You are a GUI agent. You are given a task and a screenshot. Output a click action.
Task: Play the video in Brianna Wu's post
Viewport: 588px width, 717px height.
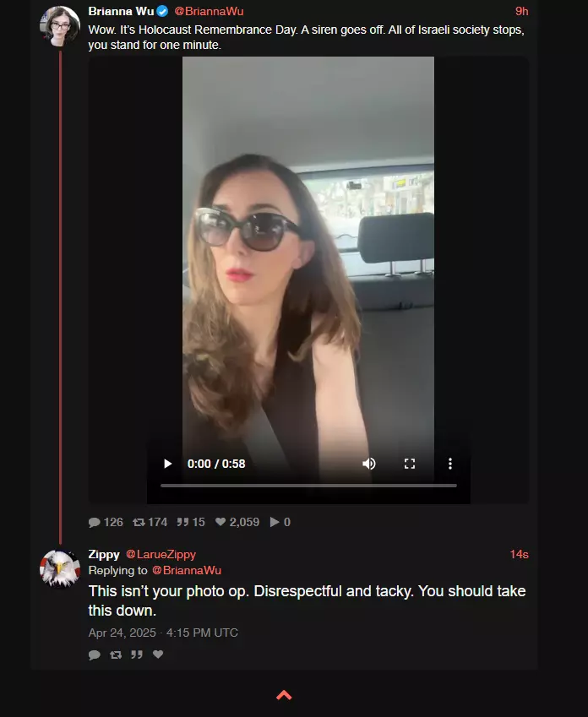point(168,464)
